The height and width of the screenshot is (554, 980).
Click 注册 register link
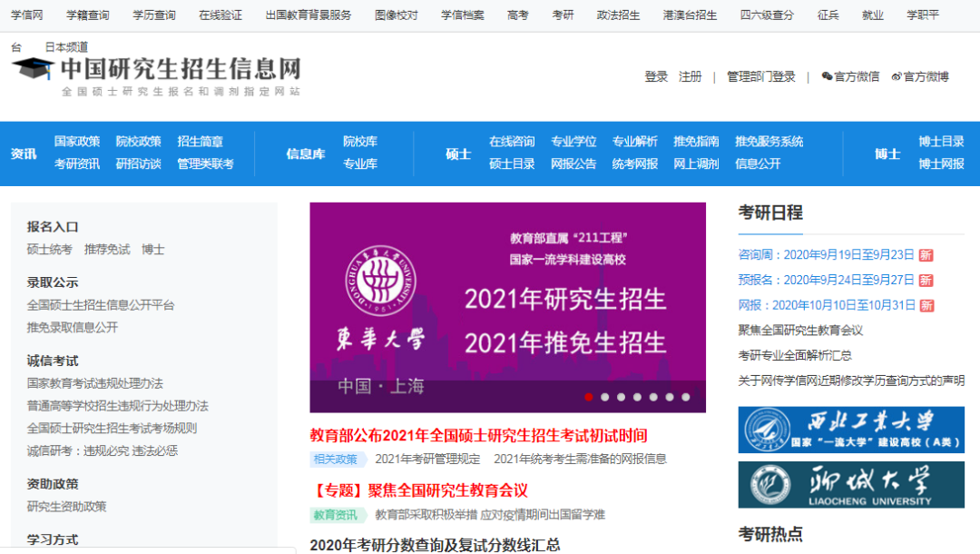point(690,76)
